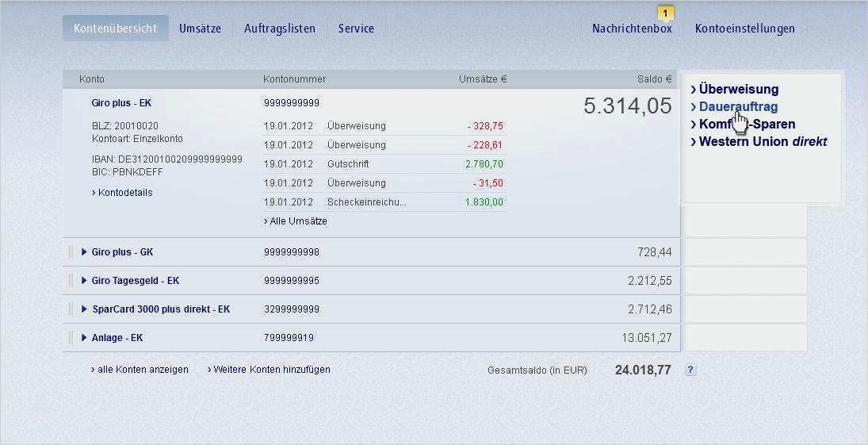Switch to the Umsätze tab
This screenshot has height=445, width=868.
point(200,29)
